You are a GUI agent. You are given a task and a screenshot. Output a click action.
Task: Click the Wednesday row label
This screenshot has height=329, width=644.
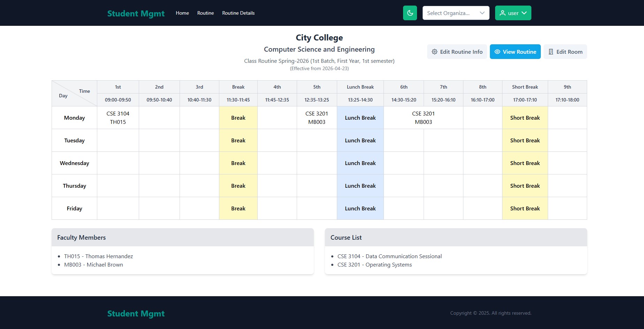pos(74,163)
